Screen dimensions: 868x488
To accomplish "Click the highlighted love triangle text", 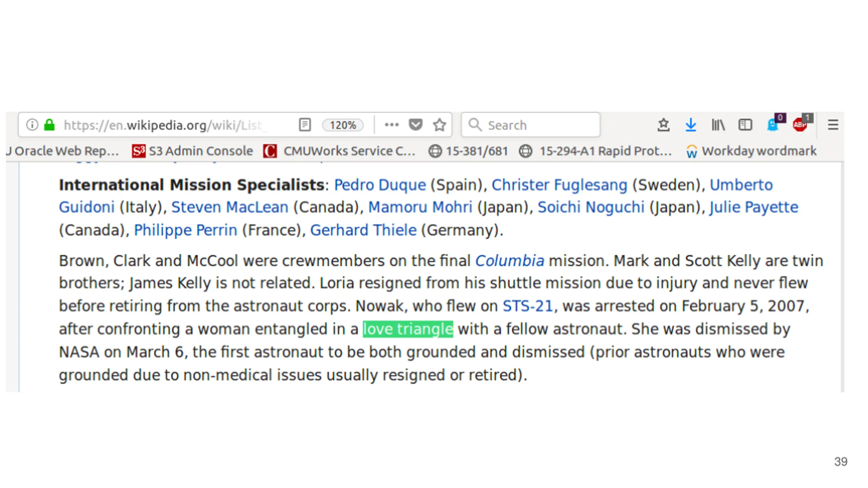I will click(x=408, y=329).
